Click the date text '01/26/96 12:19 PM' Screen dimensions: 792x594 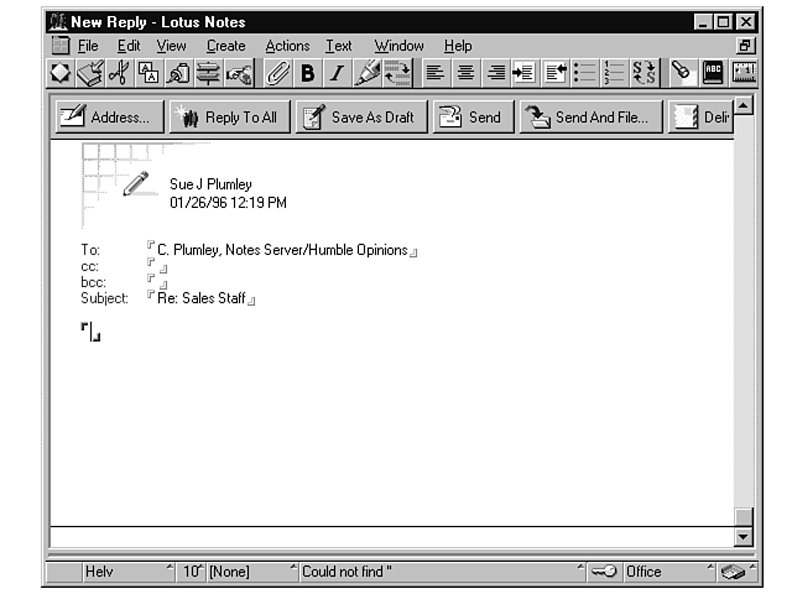[x=228, y=203]
